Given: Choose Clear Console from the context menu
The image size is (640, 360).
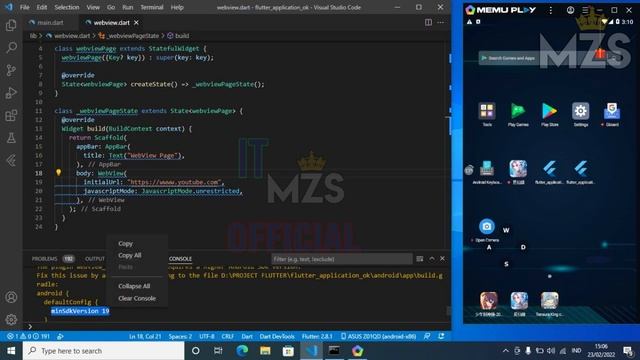Looking at the screenshot, I should pos(137,298).
